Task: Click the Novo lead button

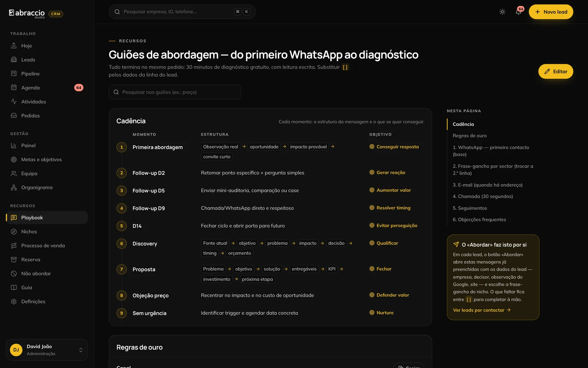Action: point(551,12)
